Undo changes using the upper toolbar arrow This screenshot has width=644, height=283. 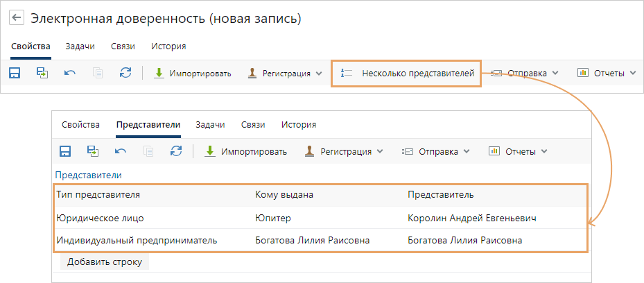click(69, 73)
